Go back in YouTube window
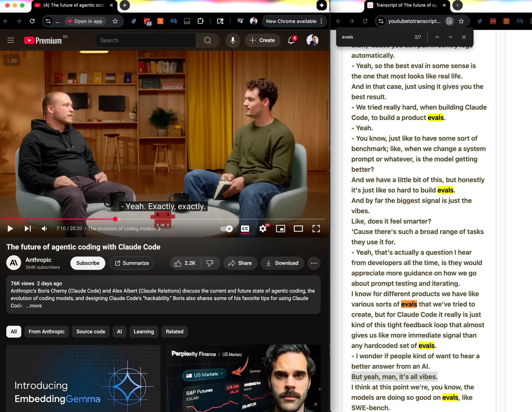The width and height of the screenshot is (532, 412). pos(5,21)
